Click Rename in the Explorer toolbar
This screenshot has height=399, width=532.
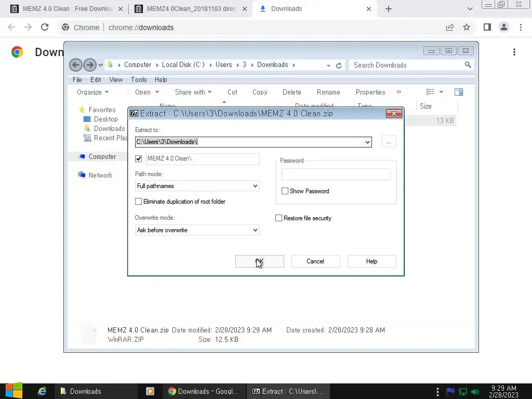(x=328, y=92)
